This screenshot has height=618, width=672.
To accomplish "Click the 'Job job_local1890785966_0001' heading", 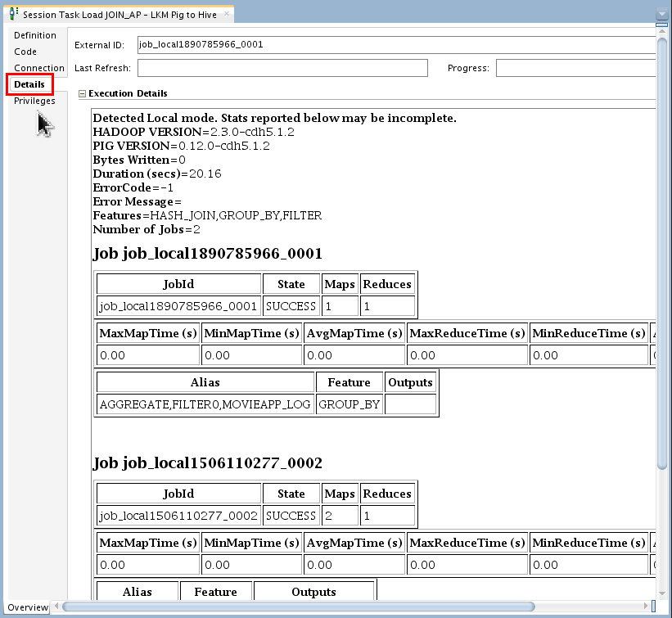I will [x=207, y=253].
